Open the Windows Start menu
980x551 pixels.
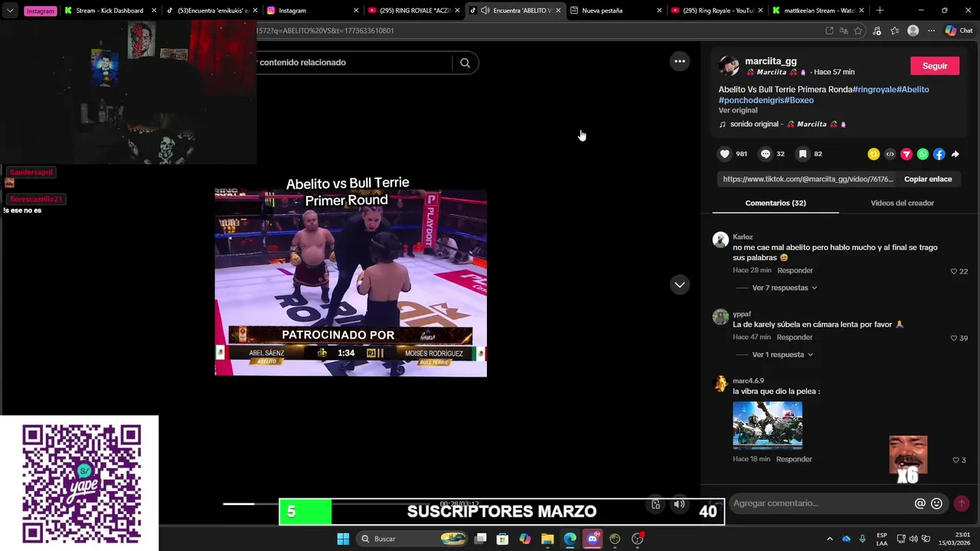(343, 539)
